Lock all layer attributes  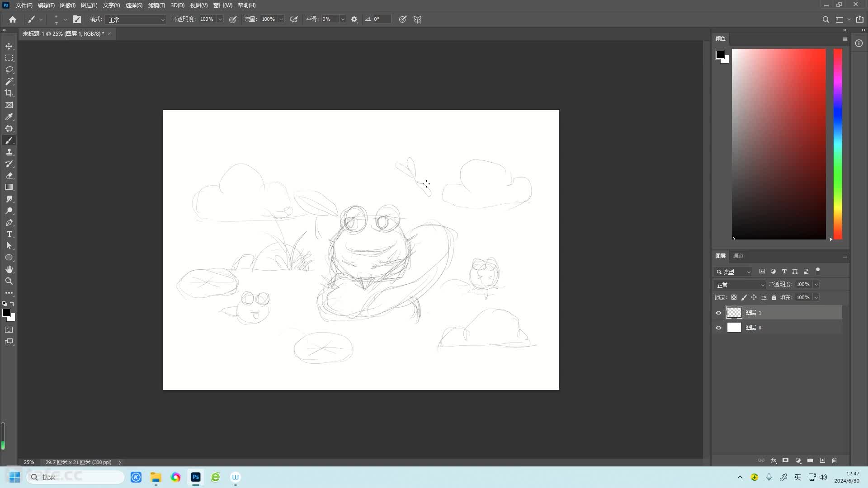click(x=774, y=297)
